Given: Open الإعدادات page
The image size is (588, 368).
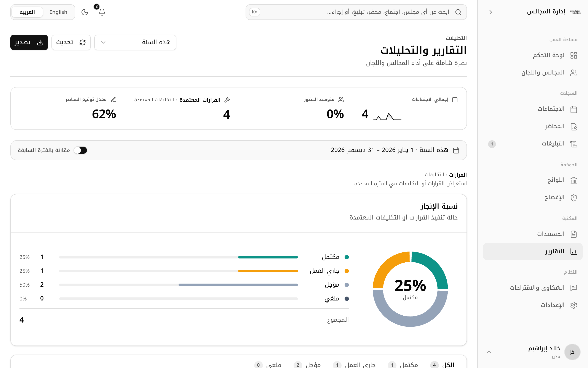Looking at the screenshot, I should pos(533,305).
